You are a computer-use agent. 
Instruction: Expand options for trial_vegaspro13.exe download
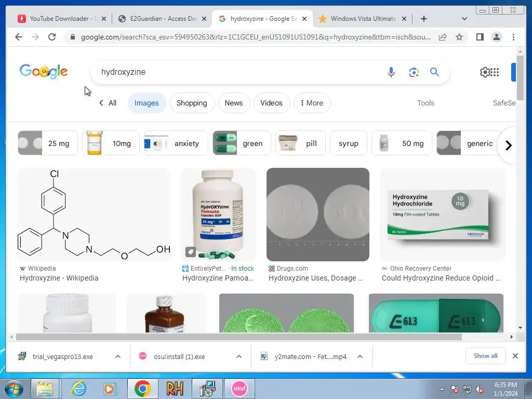point(118,356)
